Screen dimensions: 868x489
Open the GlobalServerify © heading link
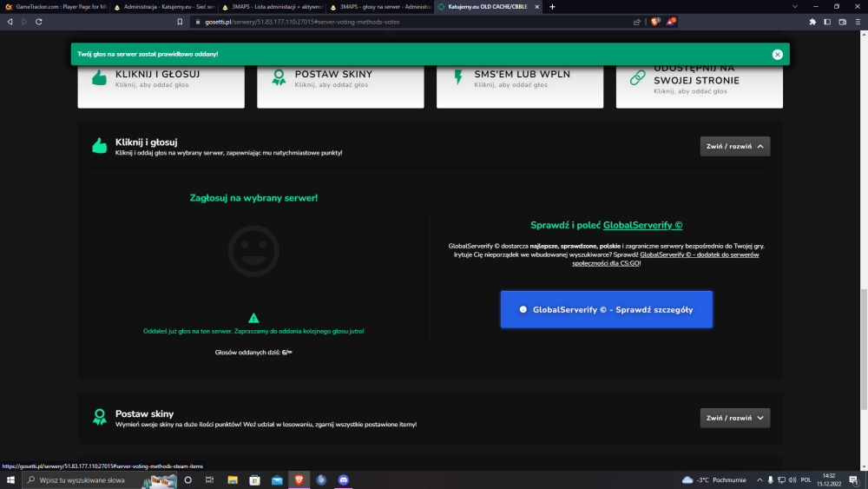click(642, 225)
